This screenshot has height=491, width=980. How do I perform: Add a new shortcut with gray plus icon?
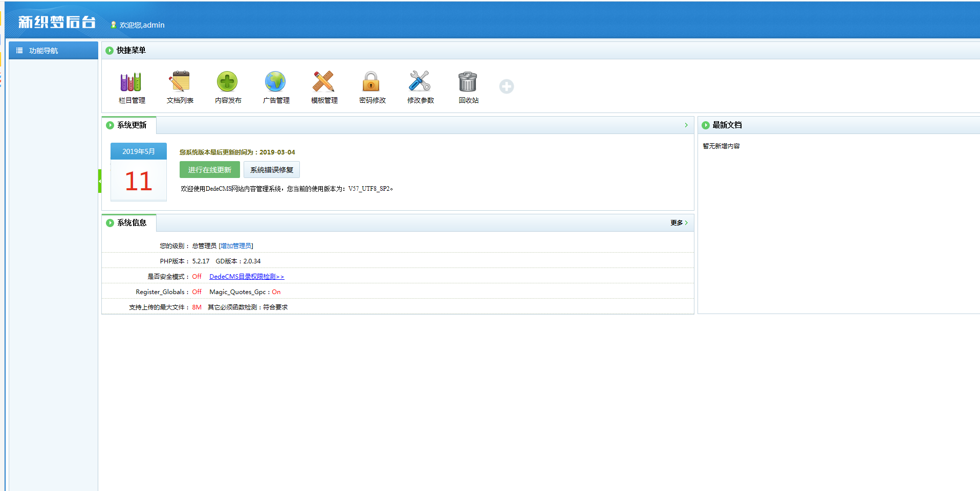(x=507, y=86)
